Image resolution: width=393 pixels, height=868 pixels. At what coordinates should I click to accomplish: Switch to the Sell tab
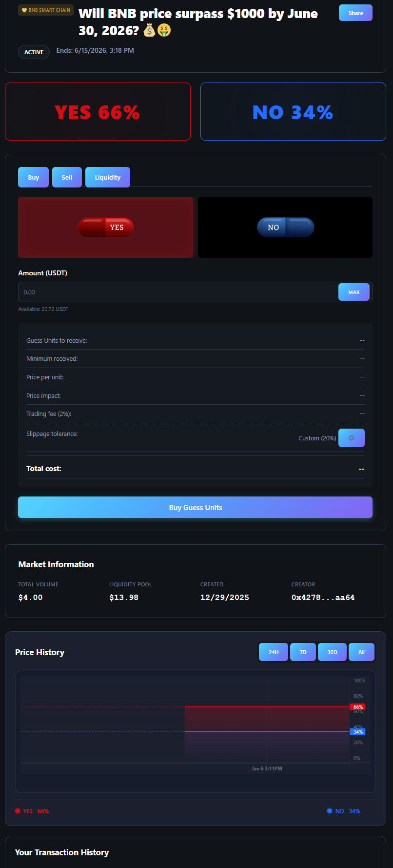[x=67, y=177]
